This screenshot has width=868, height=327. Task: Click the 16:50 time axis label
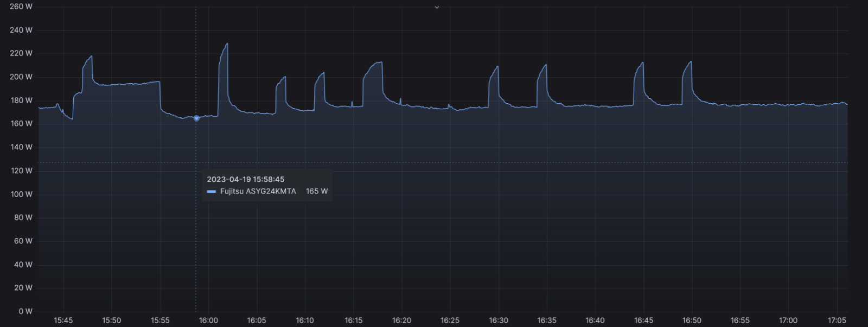coord(692,320)
